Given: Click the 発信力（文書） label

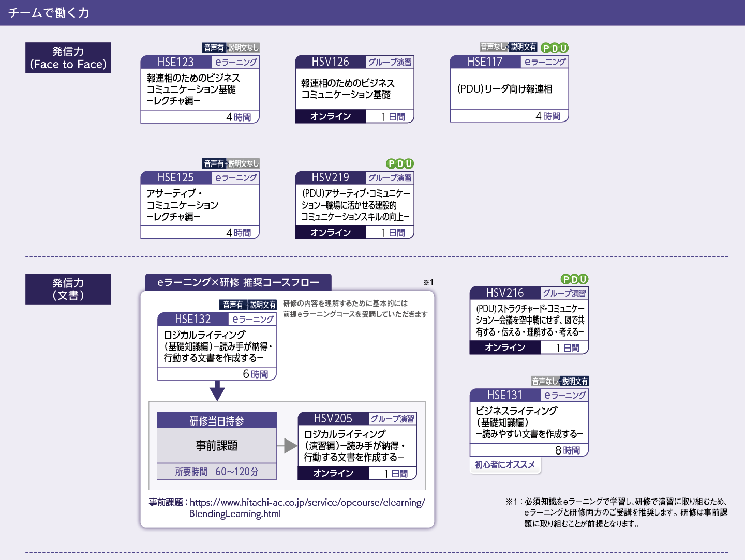Looking at the screenshot, I should [68, 289].
